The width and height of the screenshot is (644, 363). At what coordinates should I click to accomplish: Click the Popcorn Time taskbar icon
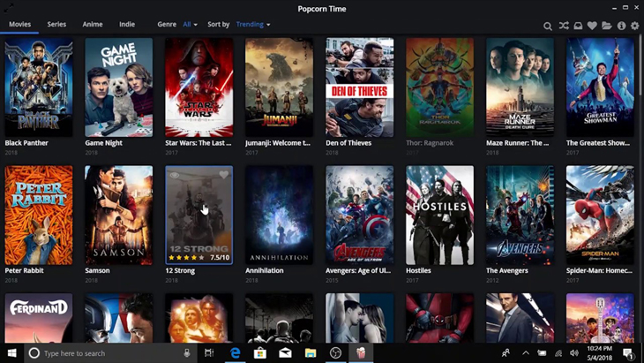click(x=361, y=353)
